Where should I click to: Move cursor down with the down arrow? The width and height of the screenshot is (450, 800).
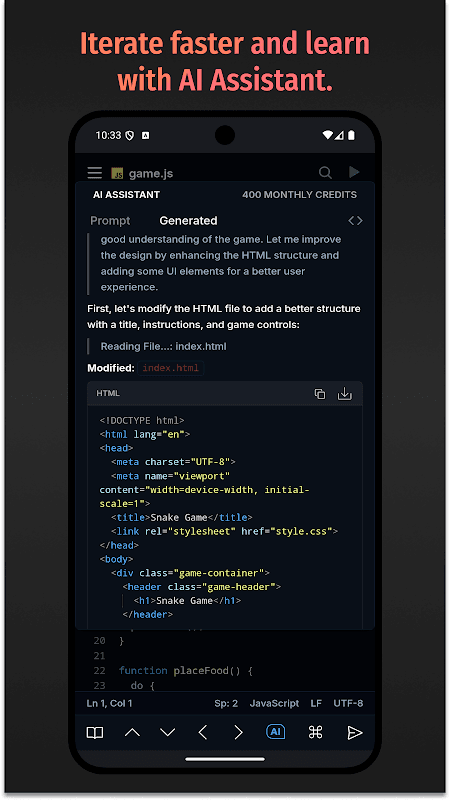[167, 733]
